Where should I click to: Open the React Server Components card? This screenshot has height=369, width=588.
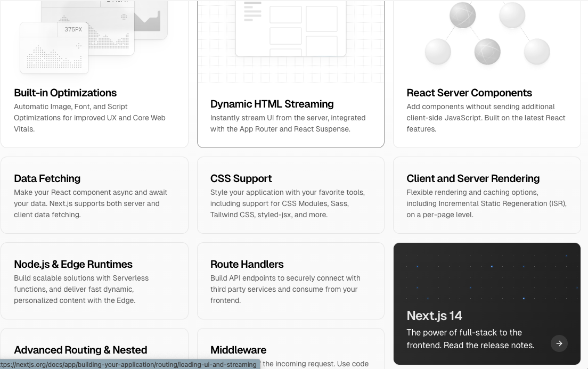coord(487,74)
